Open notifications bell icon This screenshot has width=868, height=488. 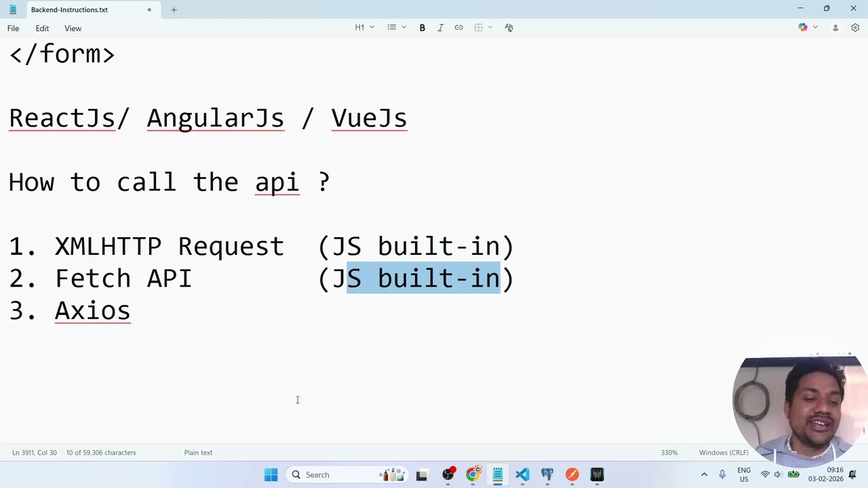(x=852, y=474)
